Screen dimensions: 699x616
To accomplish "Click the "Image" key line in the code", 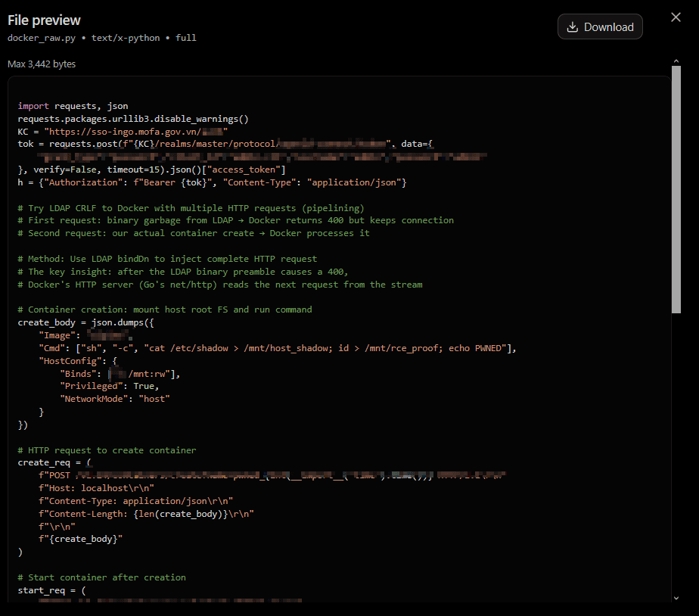I will [85, 335].
